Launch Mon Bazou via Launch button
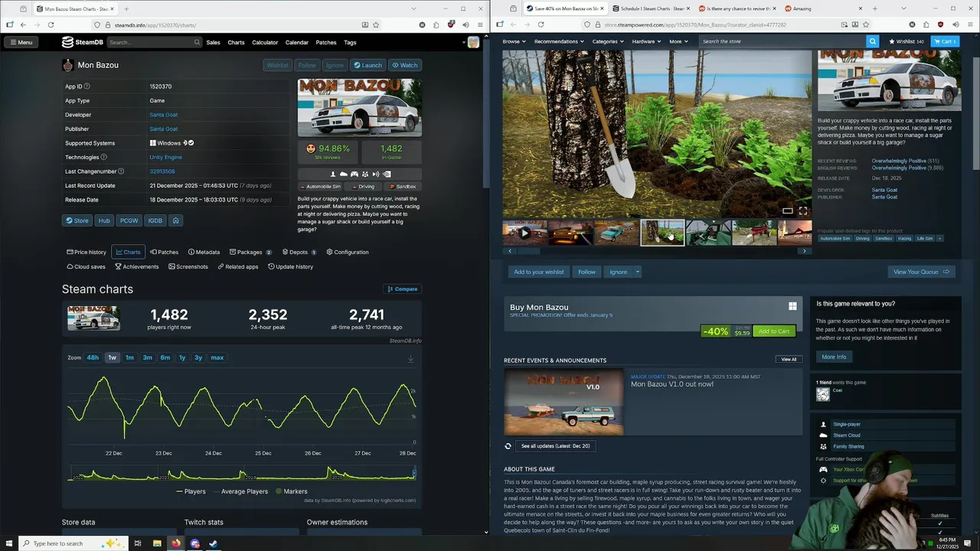The image size is (980, 551). 367,65
